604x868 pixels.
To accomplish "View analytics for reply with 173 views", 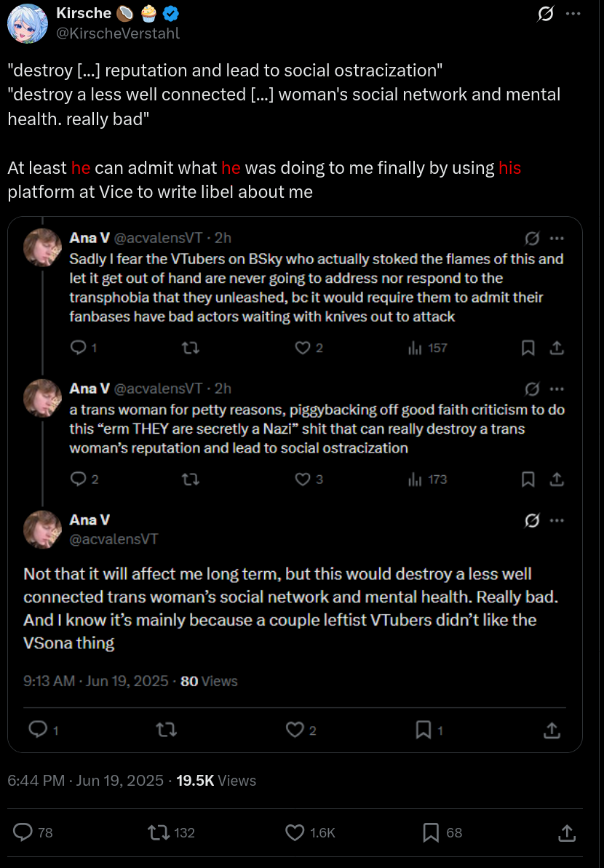I will (416, 479).
